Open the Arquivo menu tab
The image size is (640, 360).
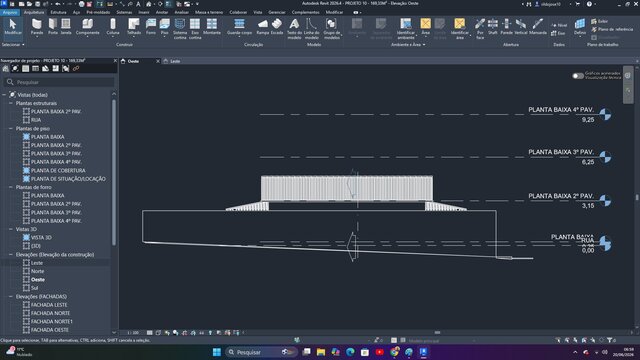click(10, 12)
